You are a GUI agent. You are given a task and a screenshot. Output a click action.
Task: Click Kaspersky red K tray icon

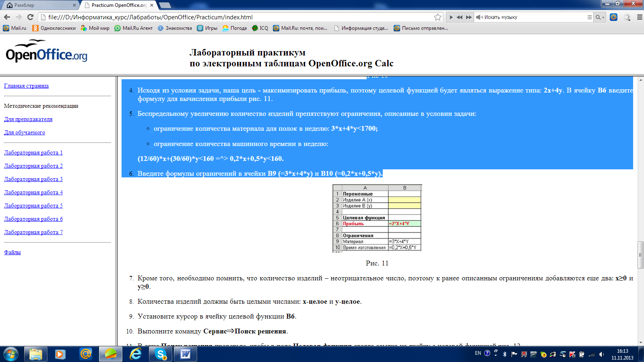572,354
